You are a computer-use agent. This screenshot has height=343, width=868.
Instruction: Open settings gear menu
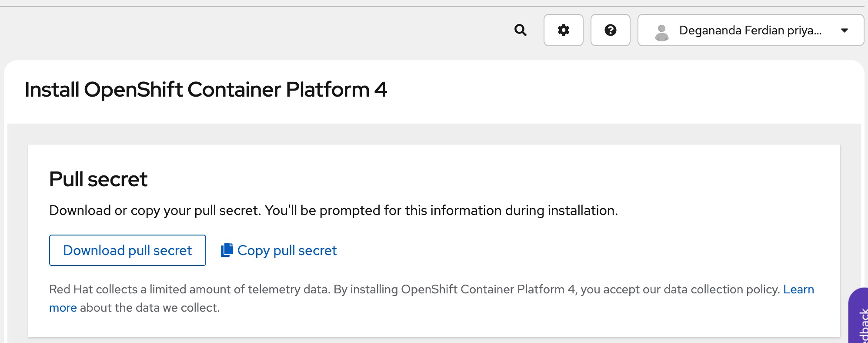[563, 30]
